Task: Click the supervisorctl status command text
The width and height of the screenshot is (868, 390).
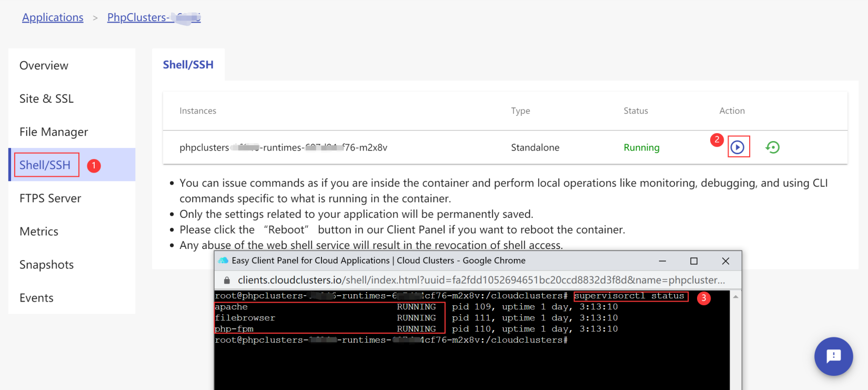Action: 629,296
